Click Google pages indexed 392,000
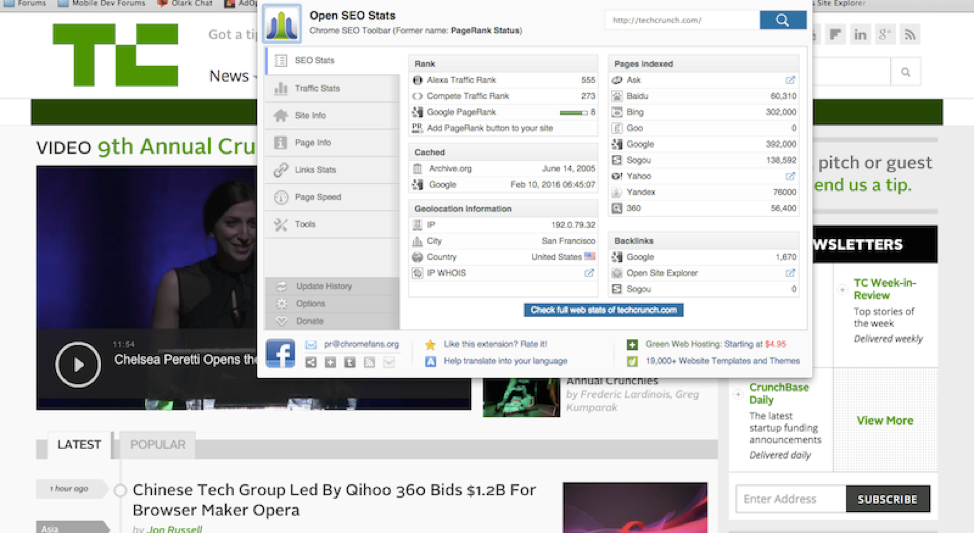 coord(781,144)
